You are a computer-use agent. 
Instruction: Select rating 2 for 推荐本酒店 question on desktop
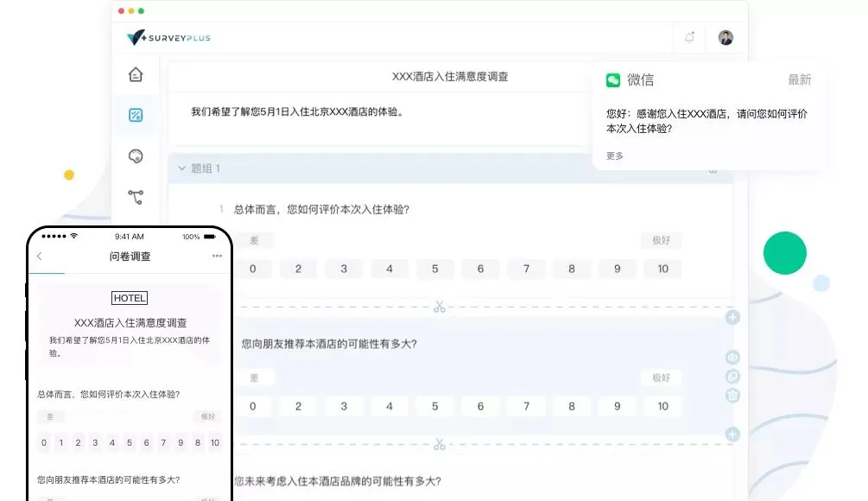298,406
